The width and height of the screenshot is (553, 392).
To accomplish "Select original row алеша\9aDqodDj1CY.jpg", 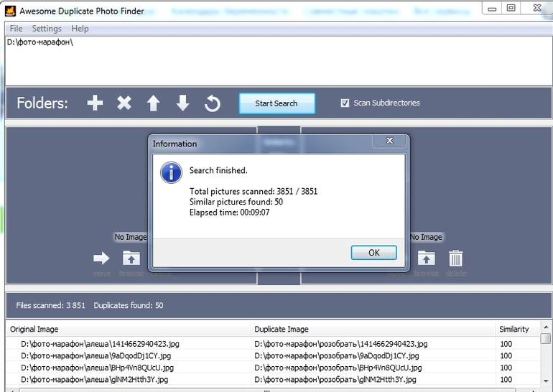I will point(96,355).
